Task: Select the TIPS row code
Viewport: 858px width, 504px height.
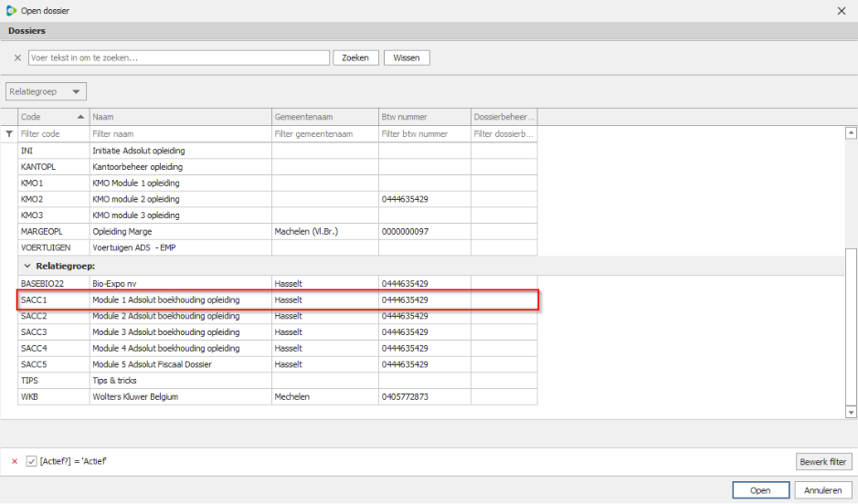Action: [x=29, y=381]
